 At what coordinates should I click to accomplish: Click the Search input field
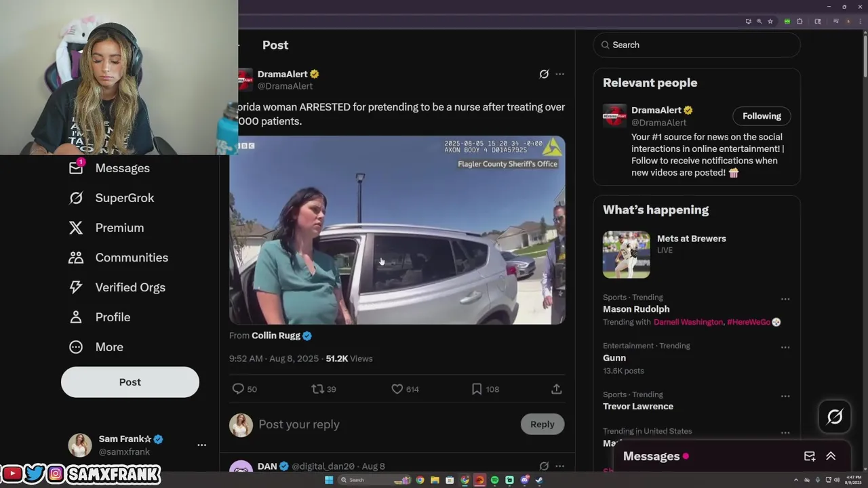(x=696, y=45)
